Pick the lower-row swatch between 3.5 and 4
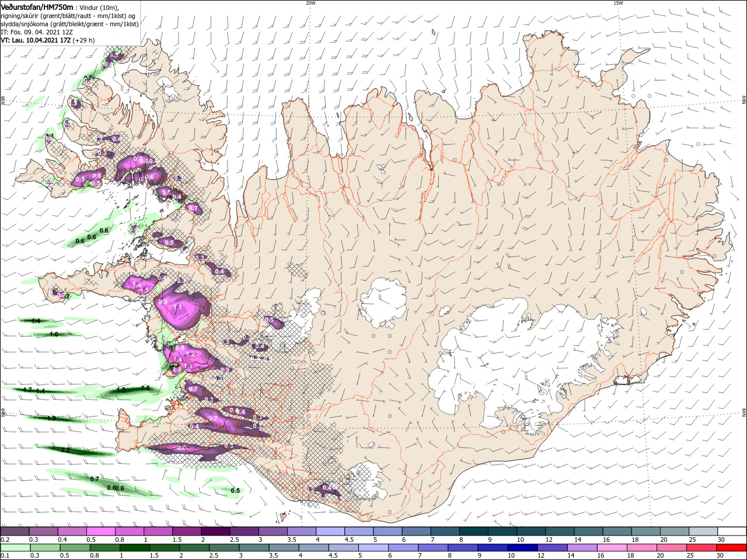The height and width of the screenshot is (560, 747). (285, 548)
